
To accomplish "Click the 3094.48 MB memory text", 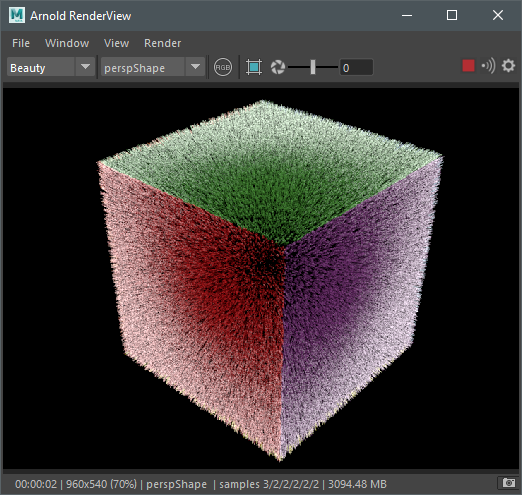I will 357,484.
